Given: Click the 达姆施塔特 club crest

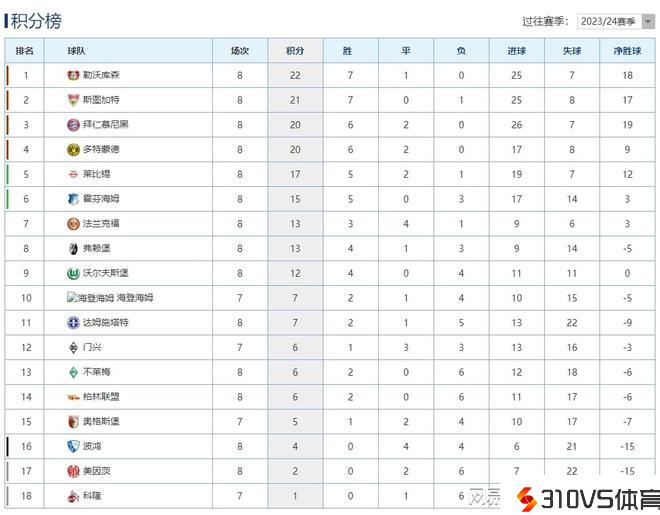Looking at the screenshot, I should [73, 322].
